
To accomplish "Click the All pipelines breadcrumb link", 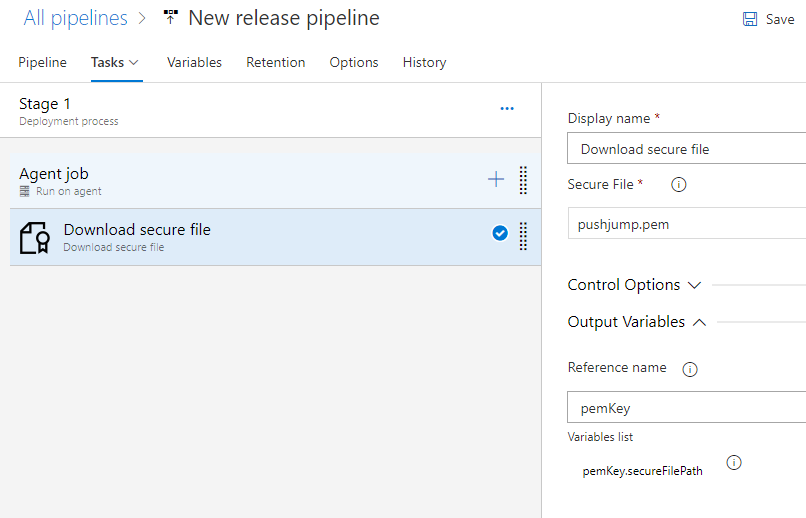I will tap(76, 18).
